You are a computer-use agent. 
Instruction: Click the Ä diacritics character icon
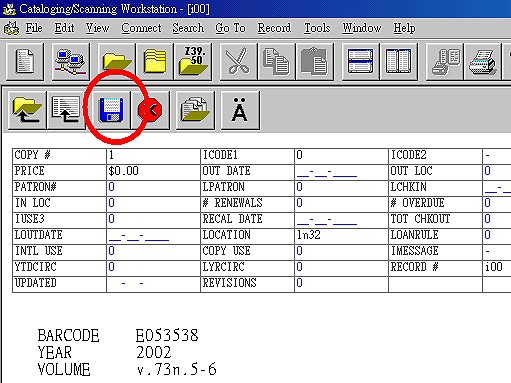[x=240, y=110]
